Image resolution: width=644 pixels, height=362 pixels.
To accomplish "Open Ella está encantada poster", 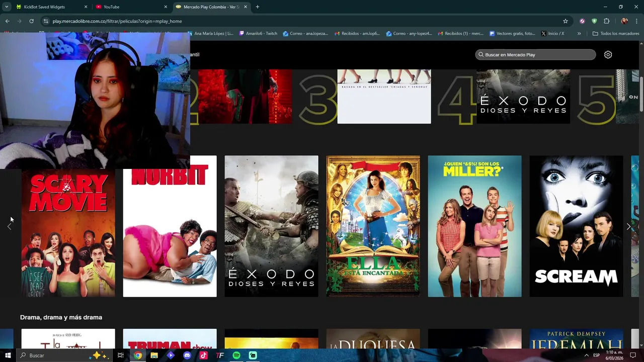I will [x=373, y=226].
